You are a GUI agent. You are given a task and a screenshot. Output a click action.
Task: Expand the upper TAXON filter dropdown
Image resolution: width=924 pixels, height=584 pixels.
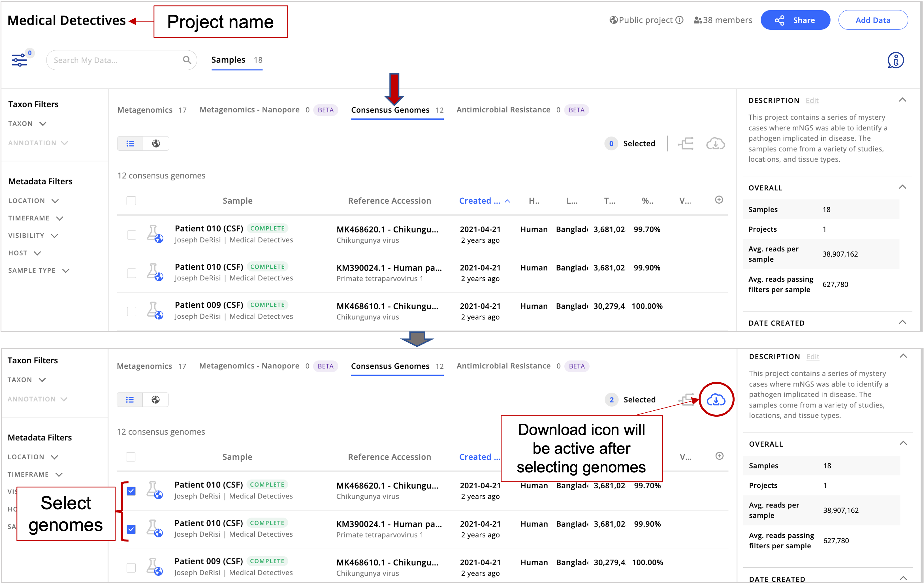pyautogui.click(x=27, y=123)
